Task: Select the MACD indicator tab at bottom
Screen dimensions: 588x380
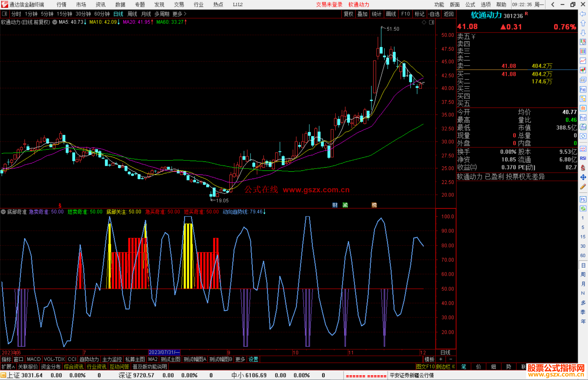Action: click(33, 359)
